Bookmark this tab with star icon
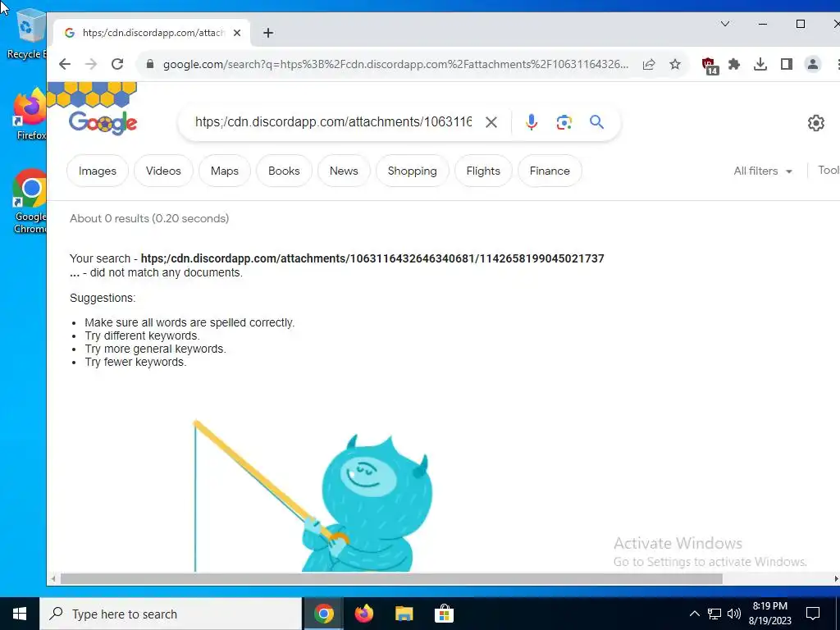The width and height of the screenshot is (840, 630). click(x=675, y=64)
